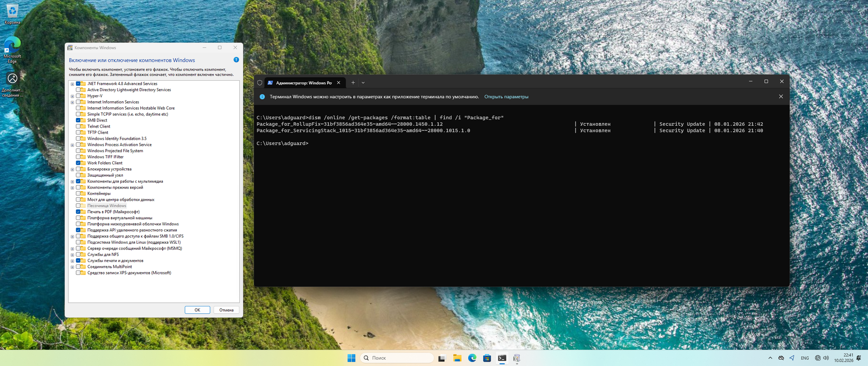This screenshot has height=366, width=868.
Task: Click the blue help icon in Windows Features
Action: (236, 60)
